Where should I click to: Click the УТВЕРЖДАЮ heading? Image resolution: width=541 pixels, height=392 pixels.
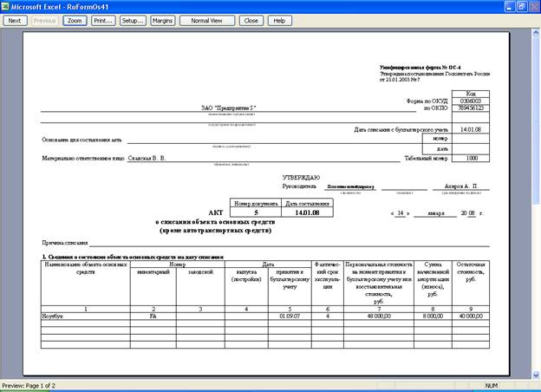(x=301, y=178)
